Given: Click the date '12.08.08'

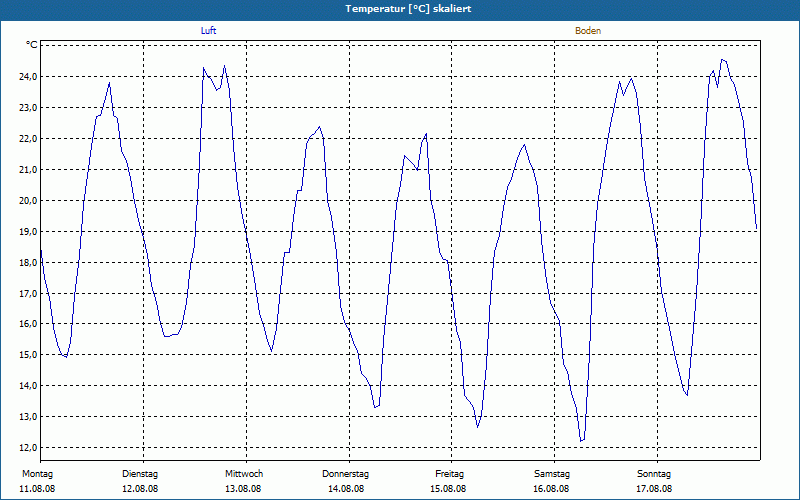Looking at the screenshot, I should [x=140, y=489].
